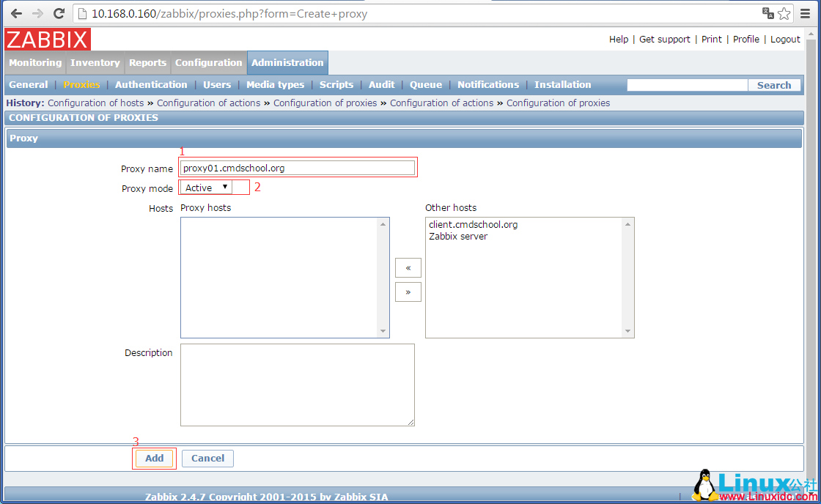This screenshot has height=504, width=821.
Task: Click the ZABBIX logo
Action: [x=46, y=40]
